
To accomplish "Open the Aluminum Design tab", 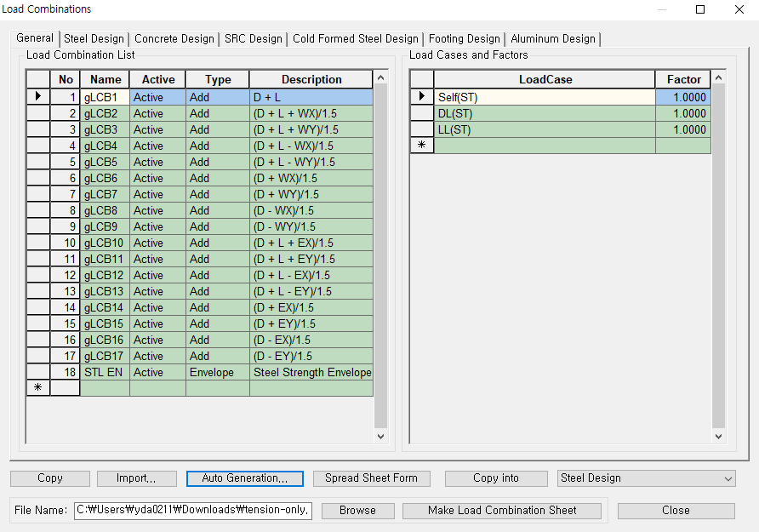I will [x=552, y=39].
